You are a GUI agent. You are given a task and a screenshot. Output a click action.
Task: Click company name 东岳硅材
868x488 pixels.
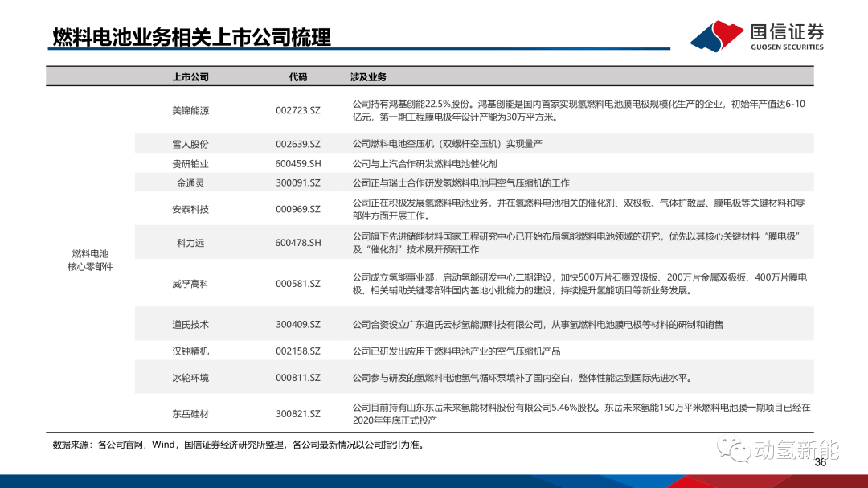(x=190, y=414)
